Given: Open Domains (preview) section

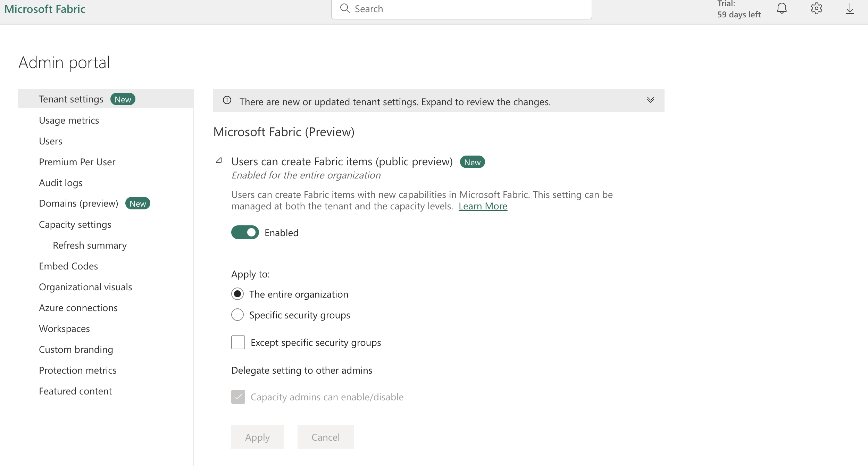Looking at the screenshot, I should 78,203.
